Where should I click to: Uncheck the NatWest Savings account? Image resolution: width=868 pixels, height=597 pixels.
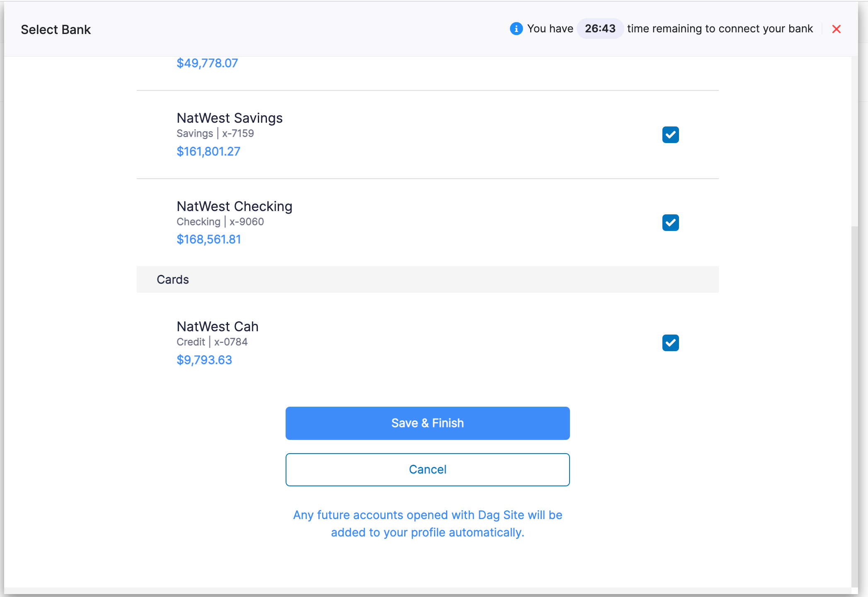click(670, 134)
